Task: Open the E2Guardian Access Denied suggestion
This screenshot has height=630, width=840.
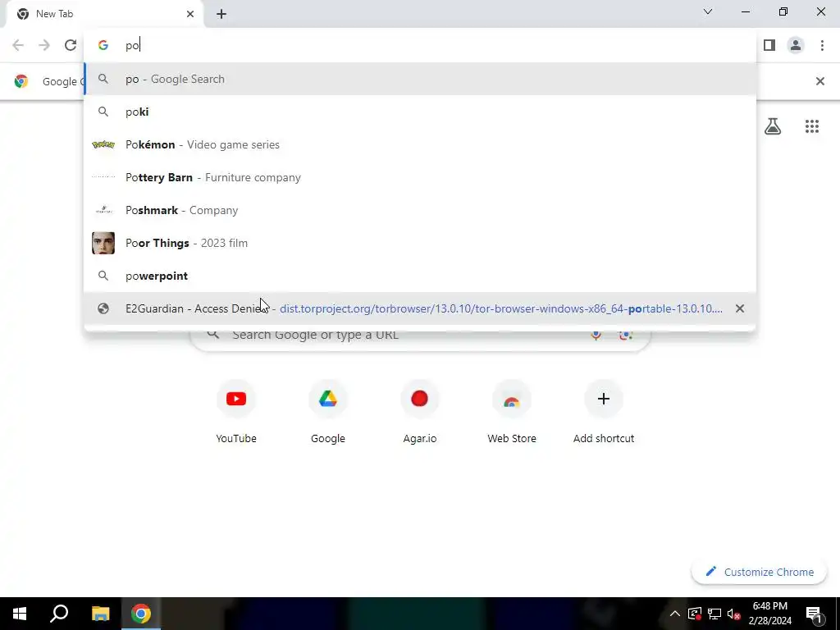Action: click(x=420, y=308)
